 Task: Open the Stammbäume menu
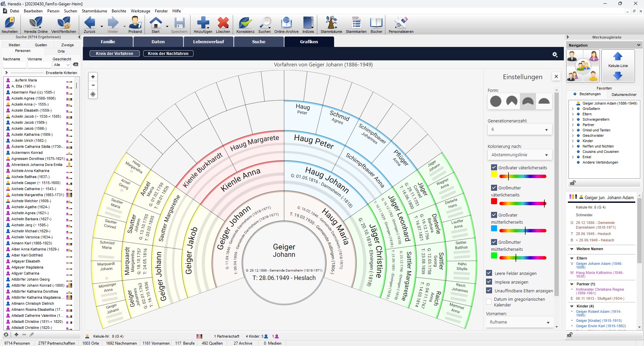pos(94,11)
